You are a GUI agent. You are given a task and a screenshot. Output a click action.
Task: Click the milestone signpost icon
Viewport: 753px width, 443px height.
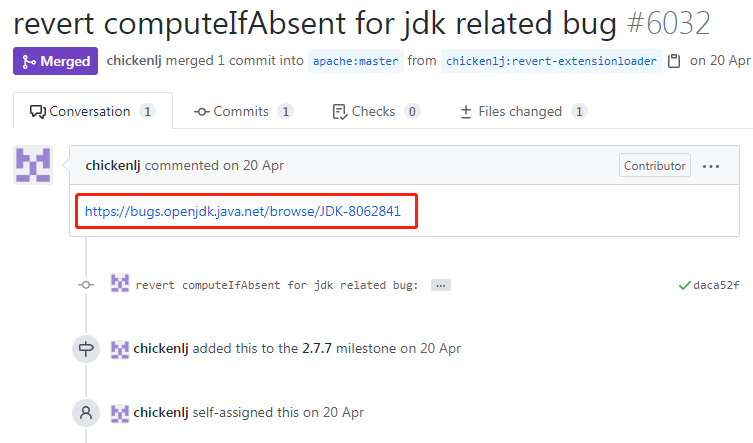coord(86,349)
